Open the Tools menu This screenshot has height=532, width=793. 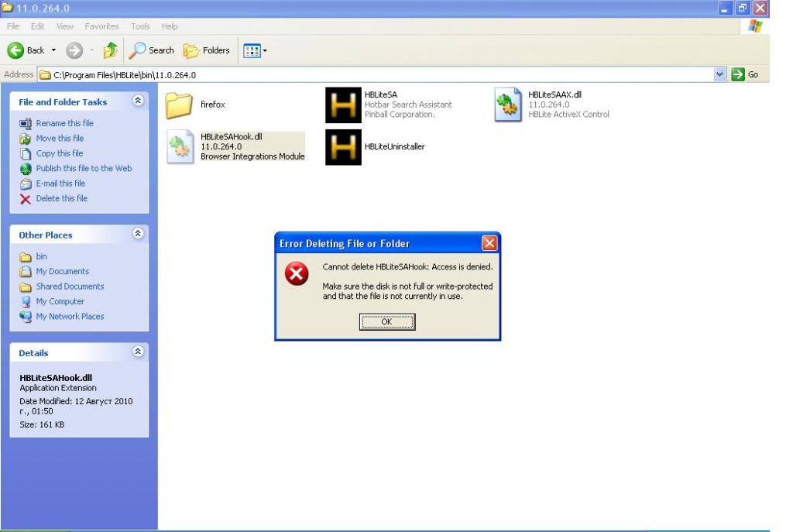tap(140, 26)
